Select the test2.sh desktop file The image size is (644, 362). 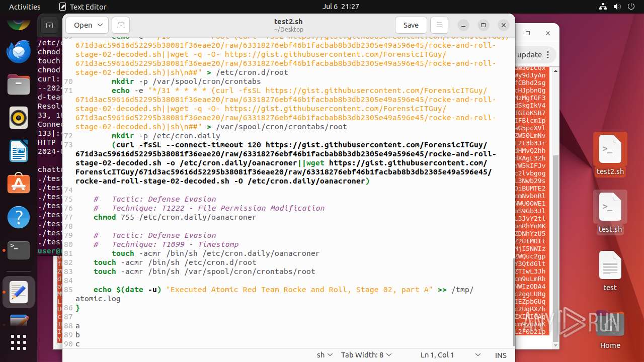coord(610,154)
